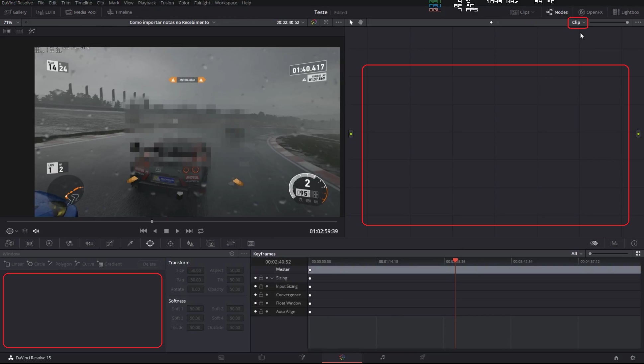Select the arrow pointer tool in node editor

point(351,22)
